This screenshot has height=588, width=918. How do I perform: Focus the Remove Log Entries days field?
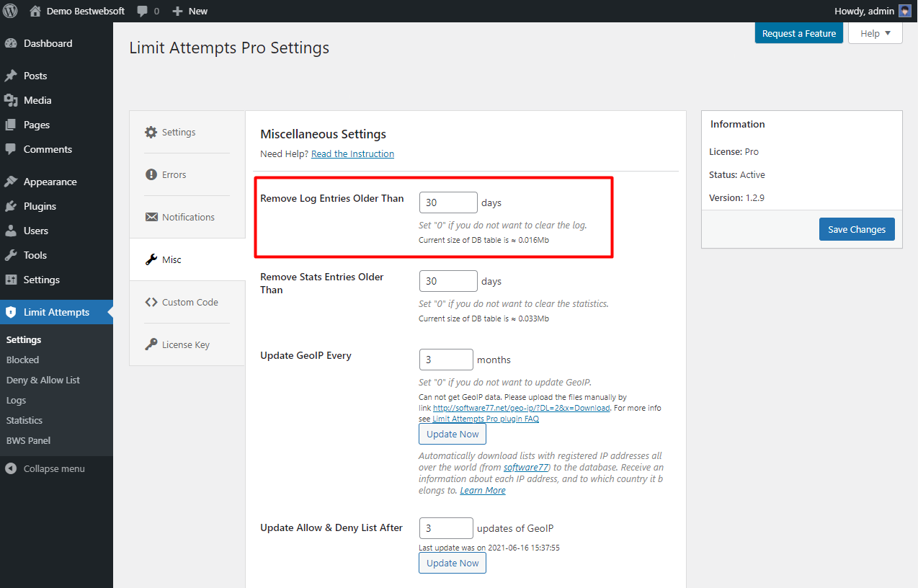coord(448,202)
